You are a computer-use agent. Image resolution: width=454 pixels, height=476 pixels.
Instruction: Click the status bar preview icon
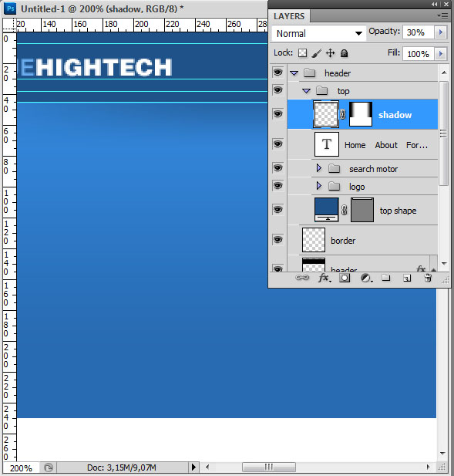[49, 468]
